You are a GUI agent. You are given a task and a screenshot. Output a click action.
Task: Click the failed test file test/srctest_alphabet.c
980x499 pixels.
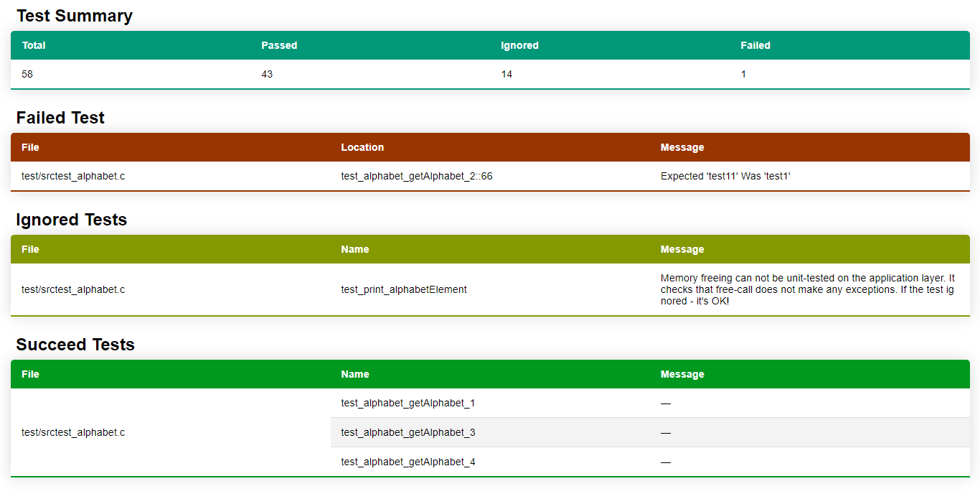point(73,176)
